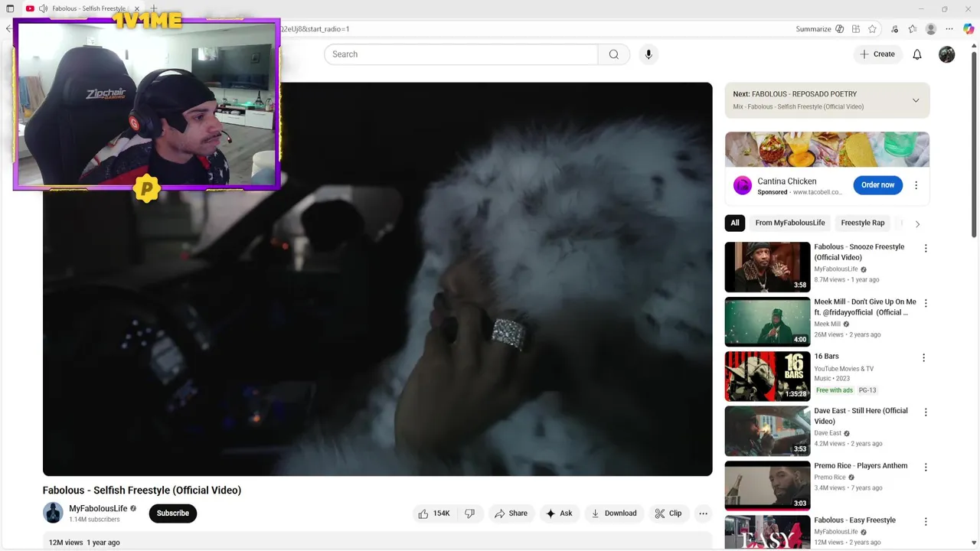
Task: Open the tab actions menu icon
Action: 10,8
